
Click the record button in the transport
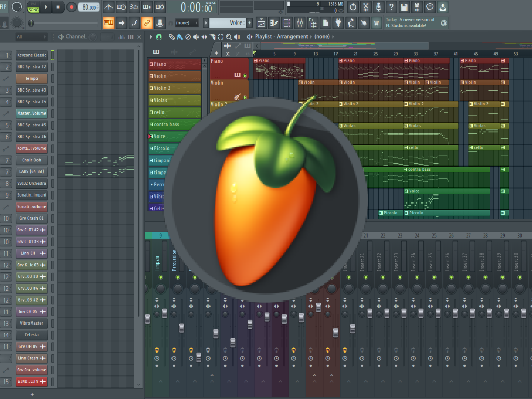tap(72, 7)
